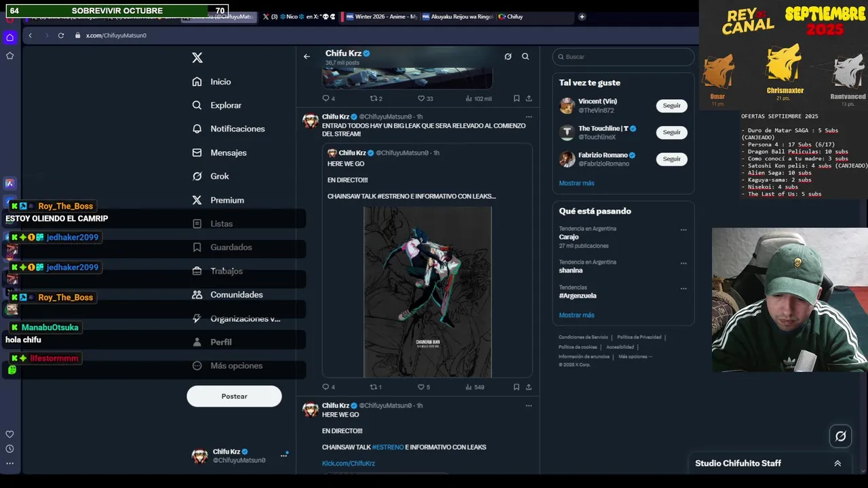Click the Inicio home icon
Image resolution: width=868 pixels, height=488 pixels.
pyautogui.click(x=197, y=81)
